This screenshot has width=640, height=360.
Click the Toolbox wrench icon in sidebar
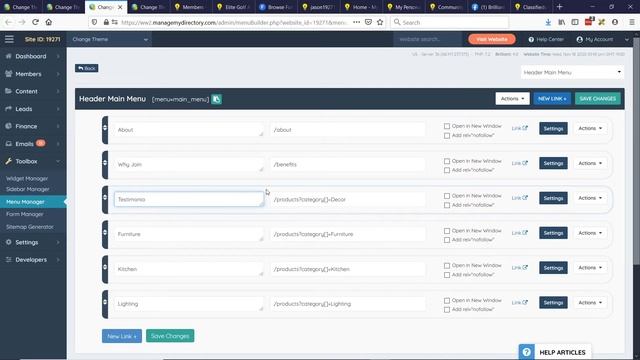pos(8,161)
